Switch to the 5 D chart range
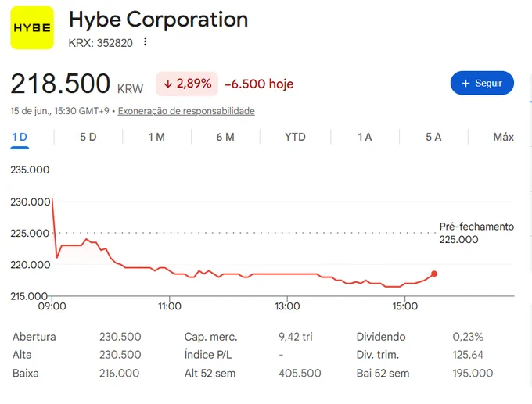 point(88,137)
